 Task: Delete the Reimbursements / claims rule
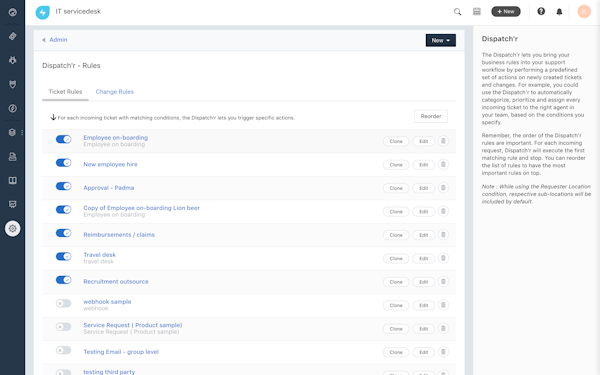click(443, 235)
